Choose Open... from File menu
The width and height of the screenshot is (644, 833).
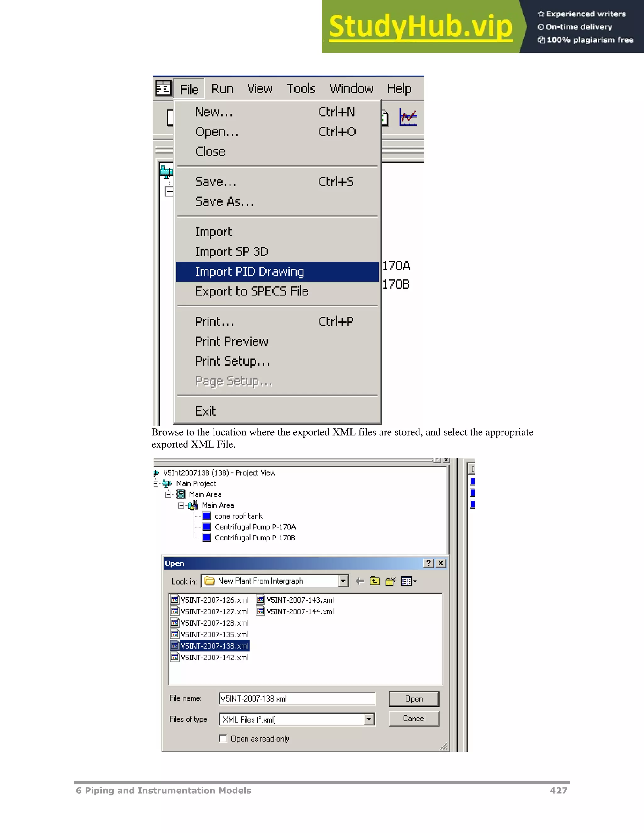(277, 132)
